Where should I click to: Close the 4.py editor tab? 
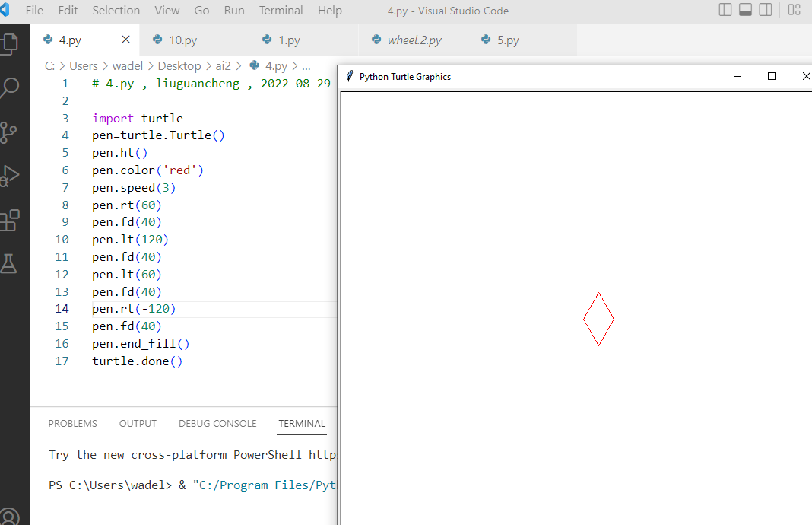125,40
